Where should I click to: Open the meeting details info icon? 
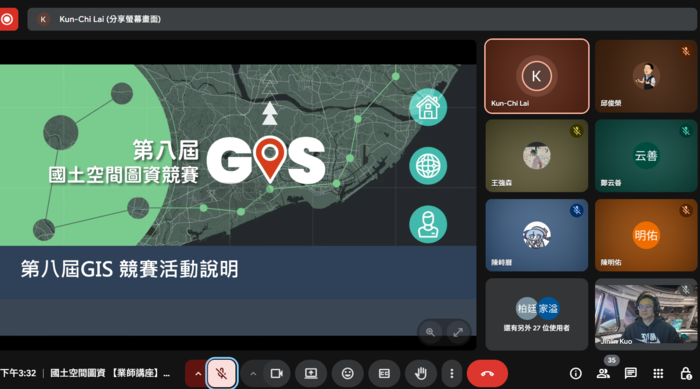[x=575, y=373]
